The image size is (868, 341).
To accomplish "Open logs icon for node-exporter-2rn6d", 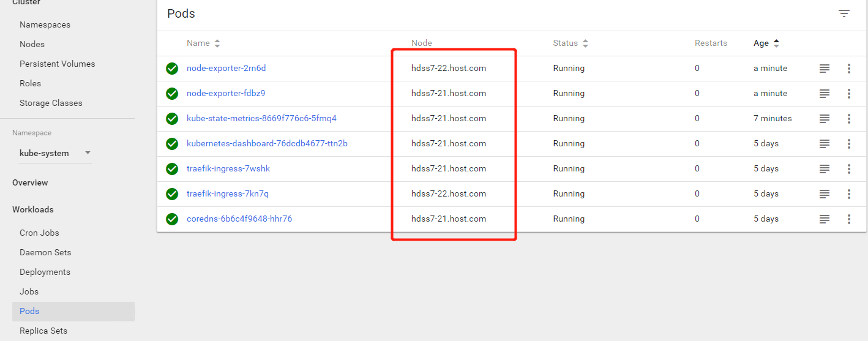I will 825,69.
